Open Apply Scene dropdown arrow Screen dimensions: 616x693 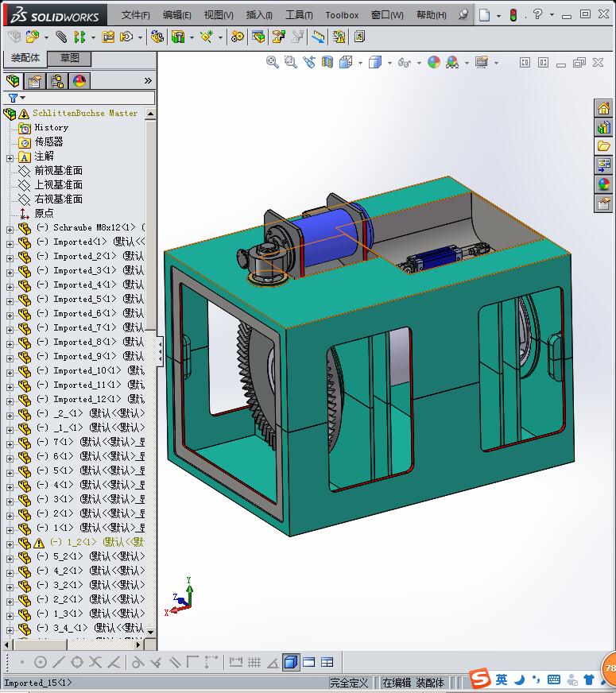[x=467, y=64]
